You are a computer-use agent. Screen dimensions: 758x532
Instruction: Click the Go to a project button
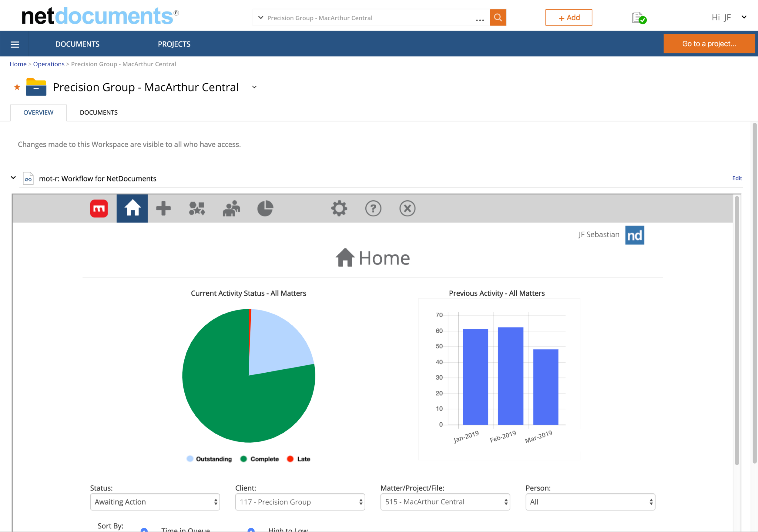709,44
